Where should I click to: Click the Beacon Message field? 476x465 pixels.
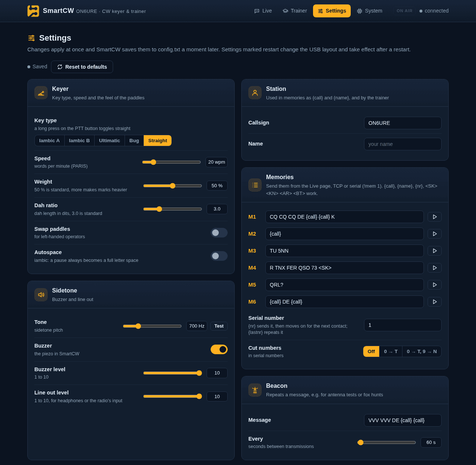tap(403, 420)
